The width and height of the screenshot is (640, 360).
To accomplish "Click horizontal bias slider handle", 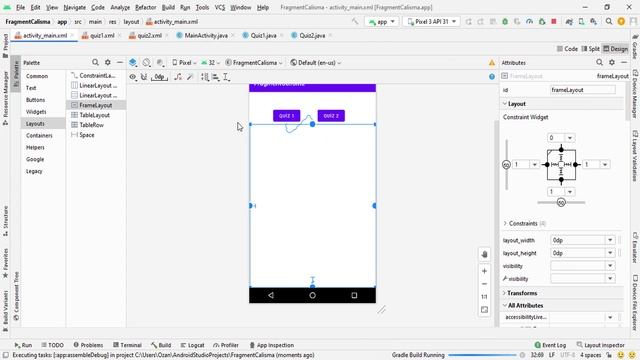I will point(561,202).
